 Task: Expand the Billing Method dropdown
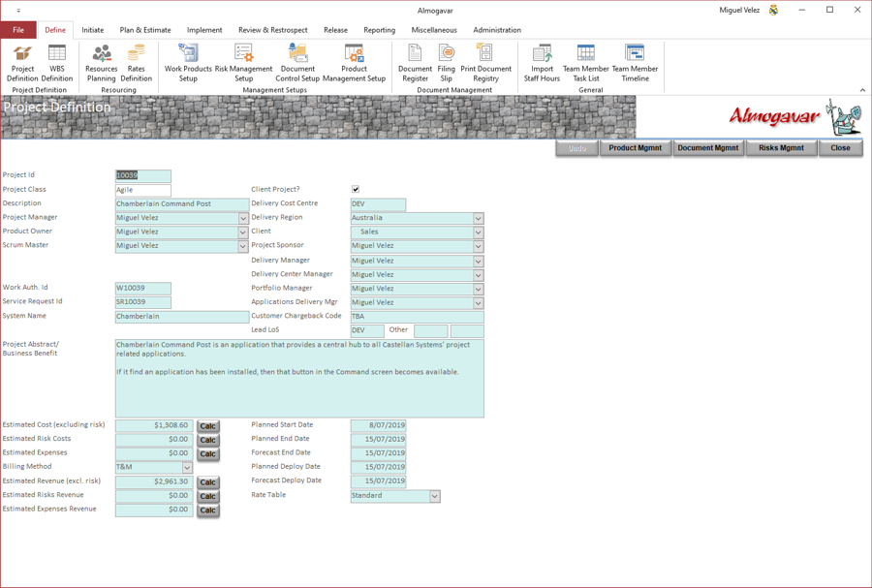pos(187,468)
